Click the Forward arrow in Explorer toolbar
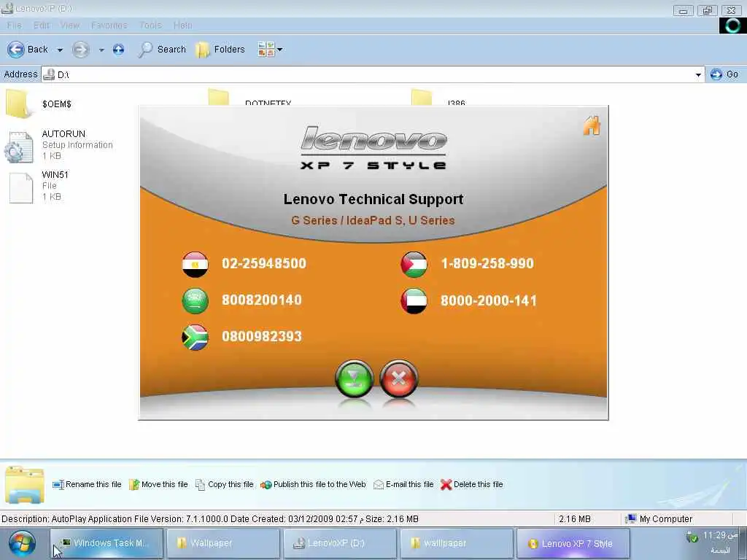 tap(80, 50)
